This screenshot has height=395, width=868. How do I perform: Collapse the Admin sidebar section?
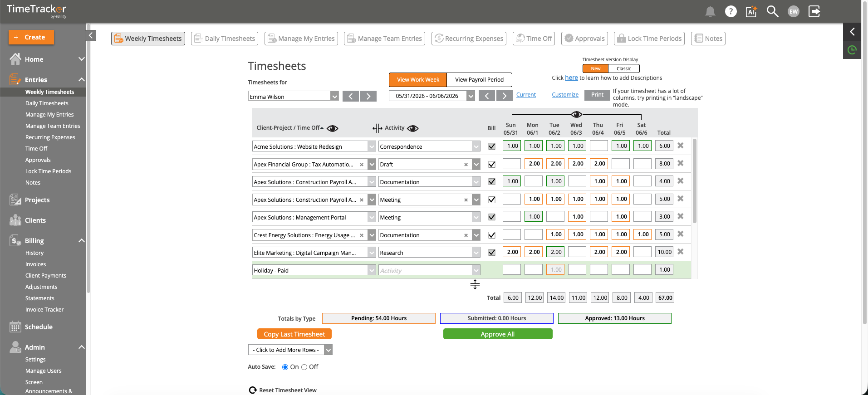[82, 347]
